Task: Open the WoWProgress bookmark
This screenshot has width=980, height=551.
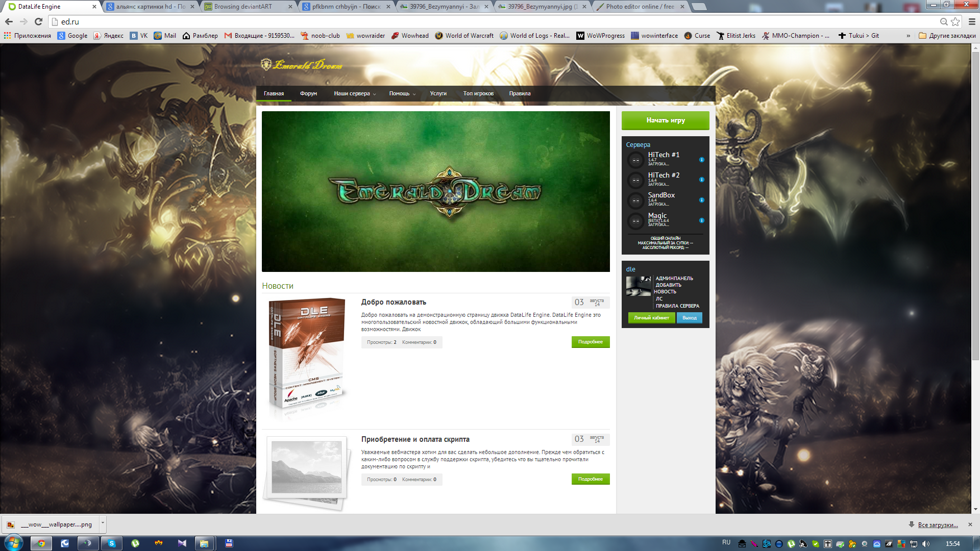Action: click(601, 36)
